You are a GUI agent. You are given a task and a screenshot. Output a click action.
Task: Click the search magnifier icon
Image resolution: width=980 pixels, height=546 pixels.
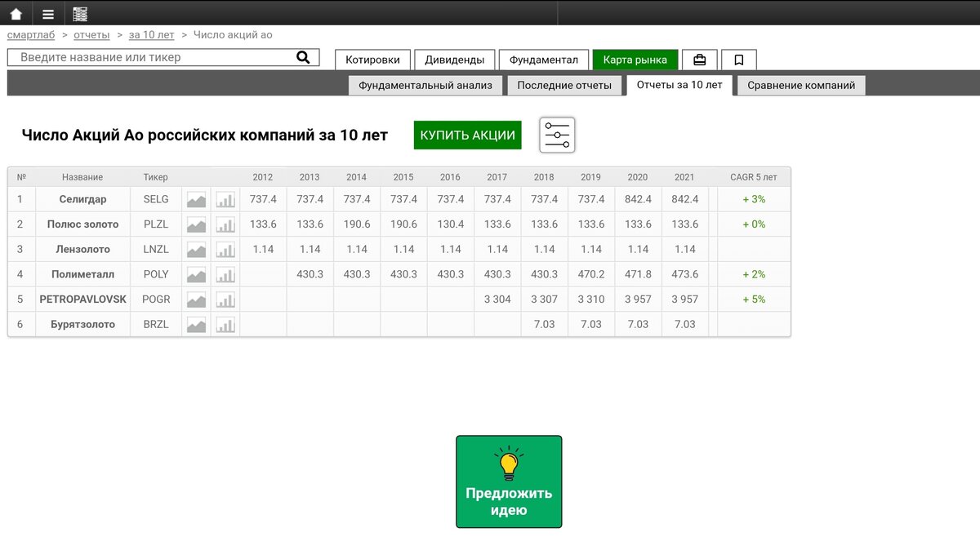[303, 57]
